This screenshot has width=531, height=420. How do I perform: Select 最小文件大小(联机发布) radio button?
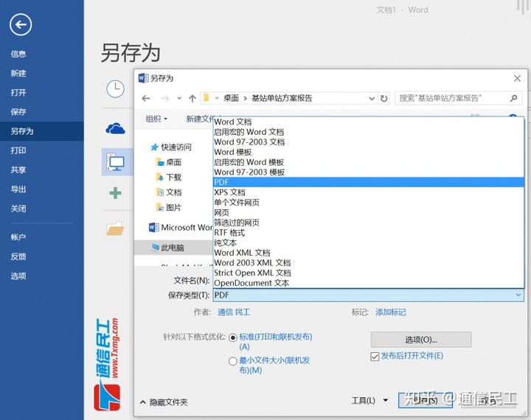pos(232,361)
